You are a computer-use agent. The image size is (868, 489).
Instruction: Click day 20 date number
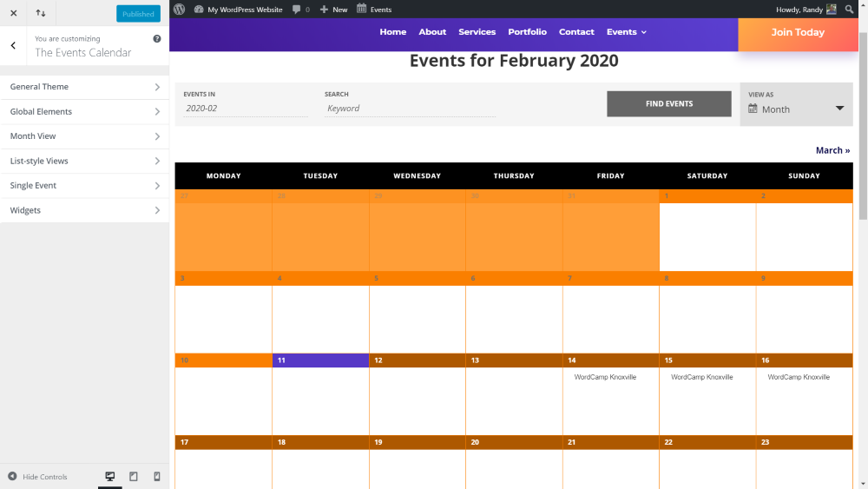pyautogui.click(x=475, y=442)
